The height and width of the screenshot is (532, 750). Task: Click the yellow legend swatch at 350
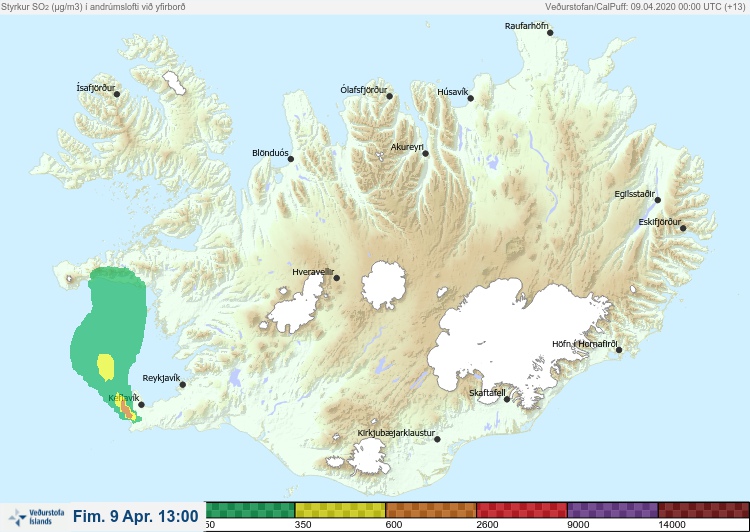(x=340, y=510)
